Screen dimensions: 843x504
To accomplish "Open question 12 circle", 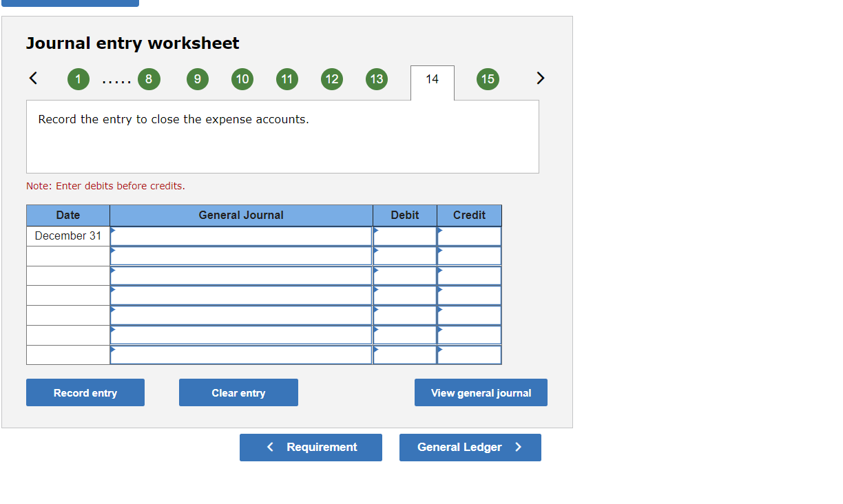I will tap(332, 79).
